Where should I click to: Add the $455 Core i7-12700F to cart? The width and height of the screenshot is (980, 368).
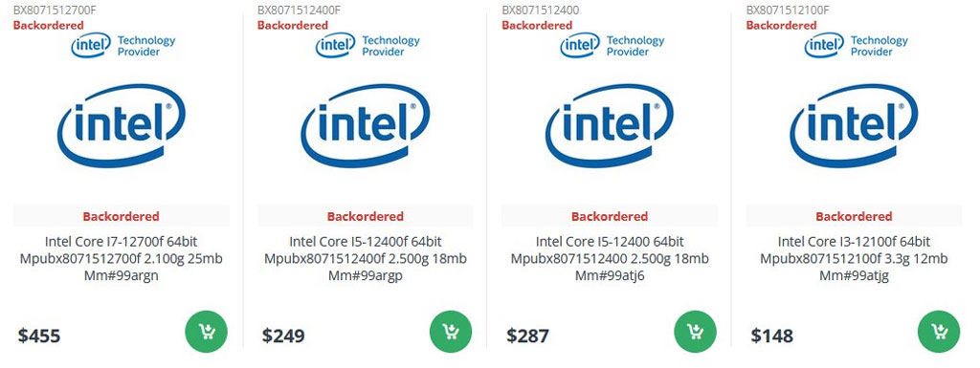207,331
